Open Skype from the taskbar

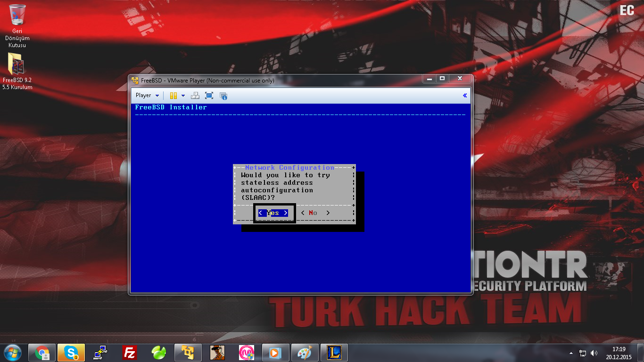point(71,353)
